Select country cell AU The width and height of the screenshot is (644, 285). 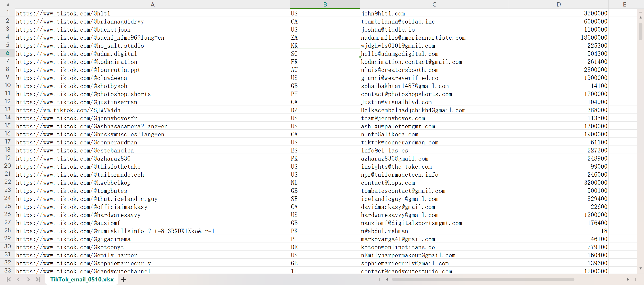325,69
